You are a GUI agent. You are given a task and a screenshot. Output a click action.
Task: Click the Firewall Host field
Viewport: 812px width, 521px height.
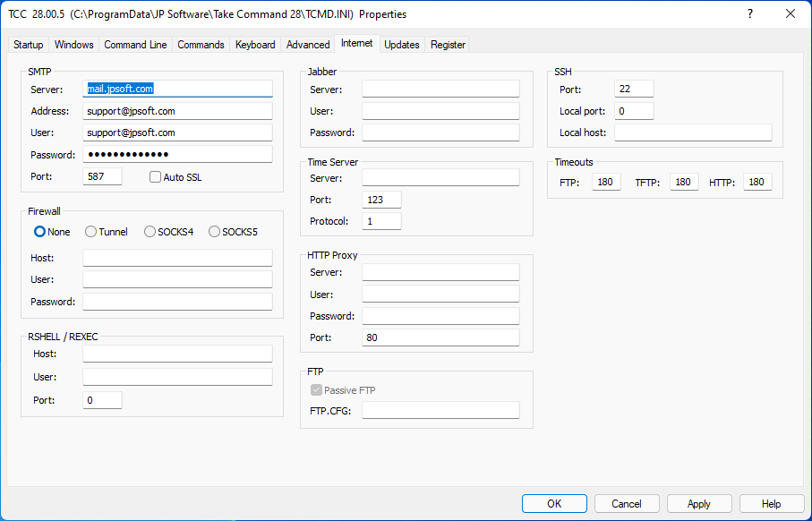pyautogui.click(x=177, y=258)
